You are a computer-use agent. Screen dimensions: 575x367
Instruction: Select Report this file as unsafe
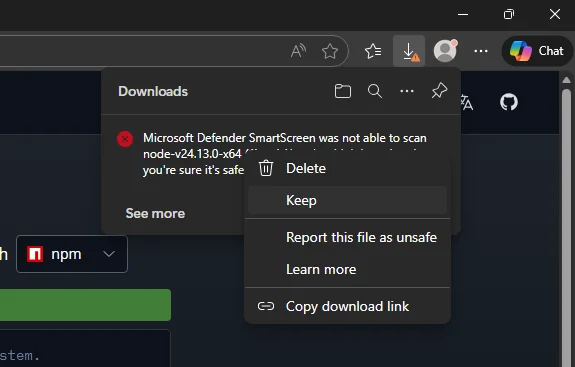(x=347, y=237)
